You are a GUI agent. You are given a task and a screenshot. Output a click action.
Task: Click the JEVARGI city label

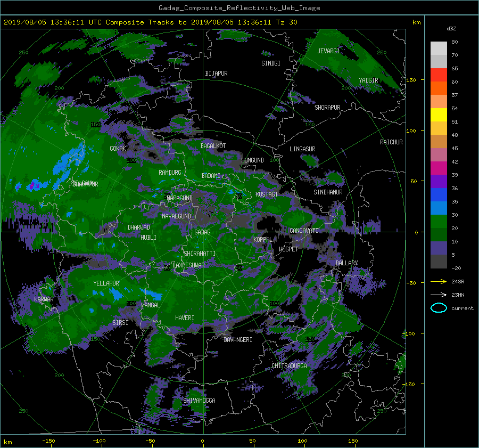click(x=328, y=51)
